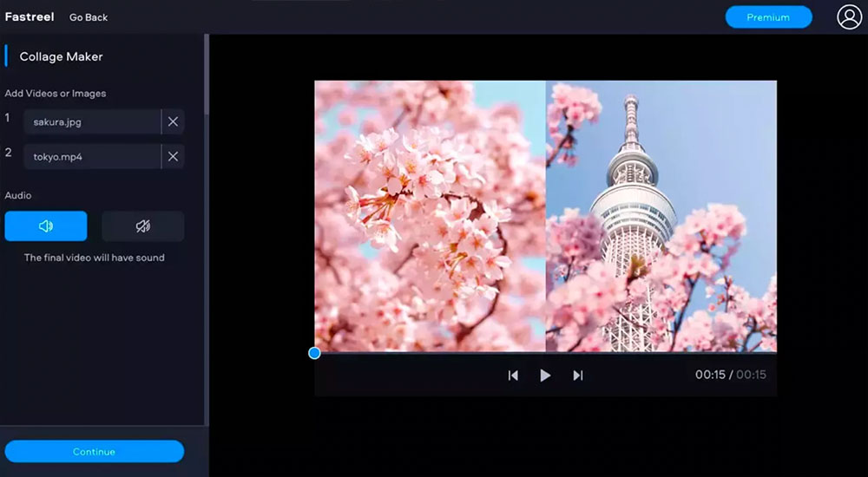Viewport: 868px width, 477px height.
Task: Click the Audio section label
Action: [17, 195]
